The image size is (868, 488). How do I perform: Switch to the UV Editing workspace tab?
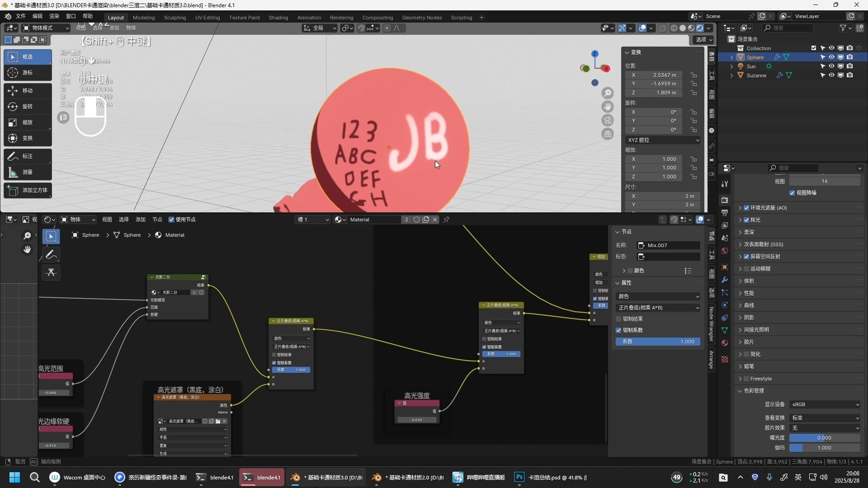click(x=208, y=18)
